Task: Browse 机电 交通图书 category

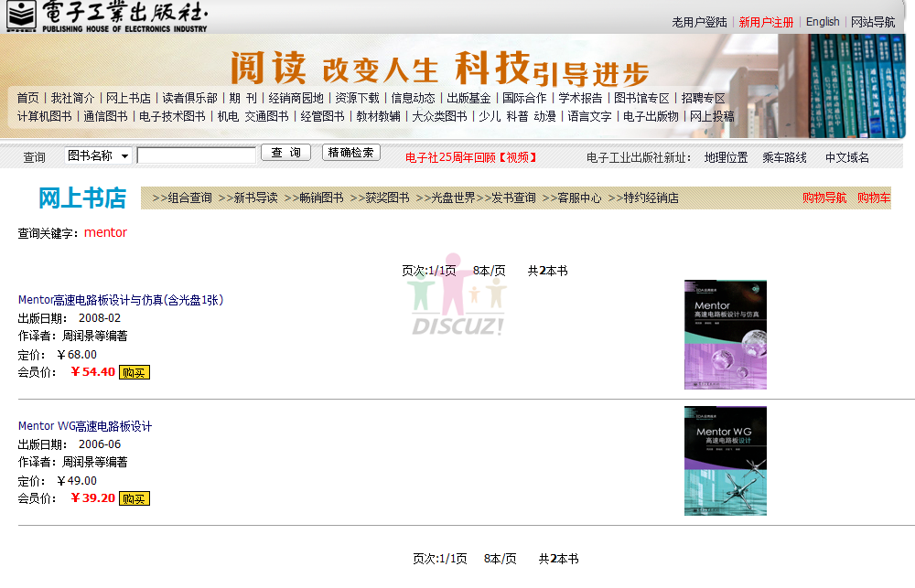Action: point(253,116)
